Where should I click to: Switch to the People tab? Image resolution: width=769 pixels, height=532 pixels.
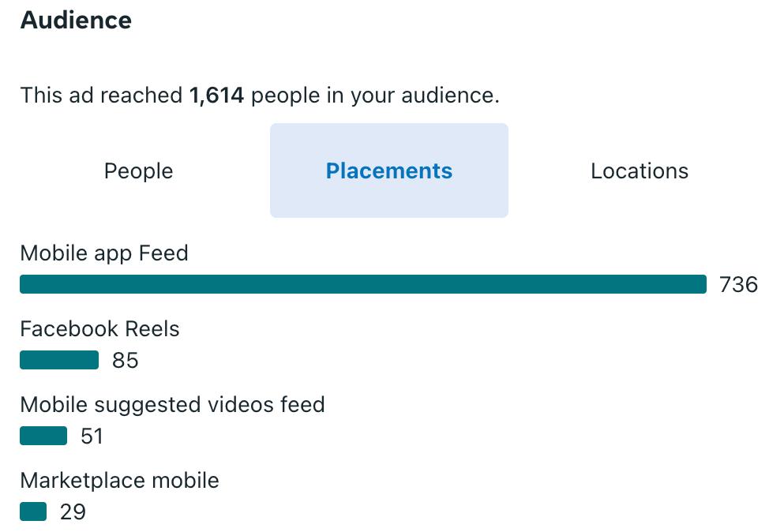pos(138,171)
